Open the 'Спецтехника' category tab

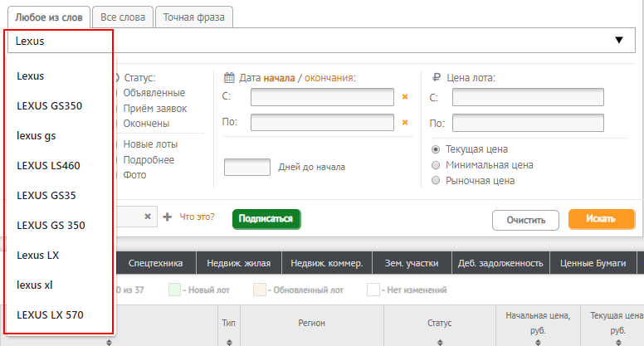click(x=156, y=263)
